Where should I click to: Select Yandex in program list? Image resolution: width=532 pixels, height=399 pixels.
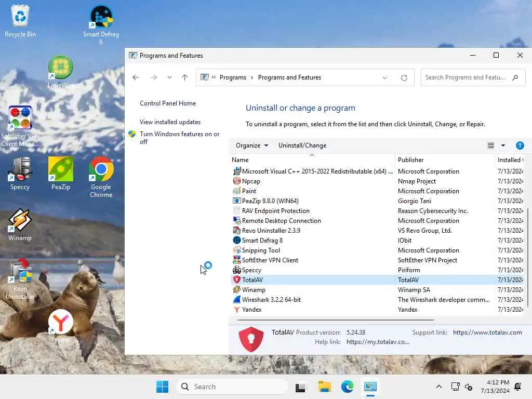377,310
